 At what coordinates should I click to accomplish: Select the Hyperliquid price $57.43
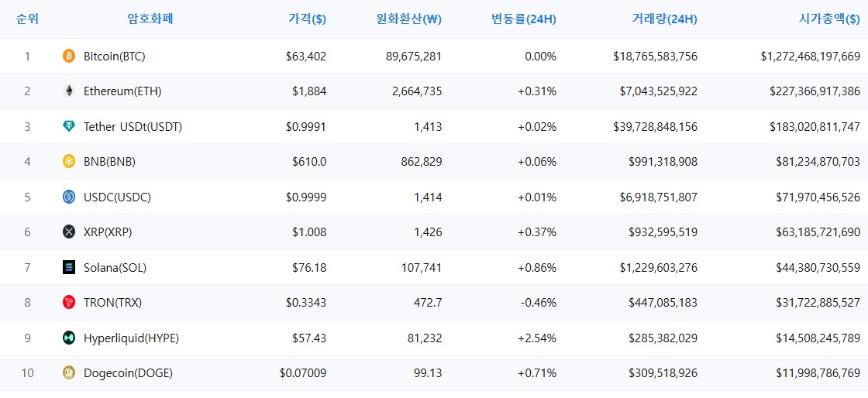(x=309, y=338)
